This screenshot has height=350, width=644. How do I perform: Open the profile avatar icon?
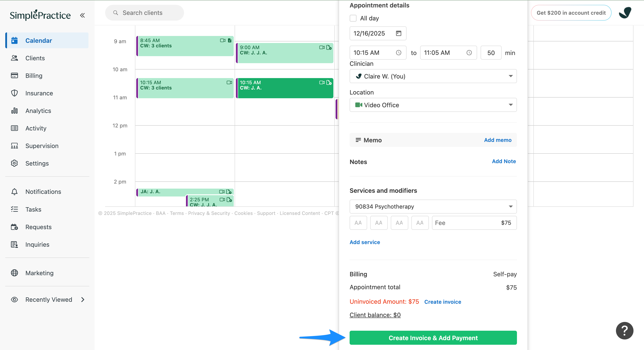click(x=625, y=12)
